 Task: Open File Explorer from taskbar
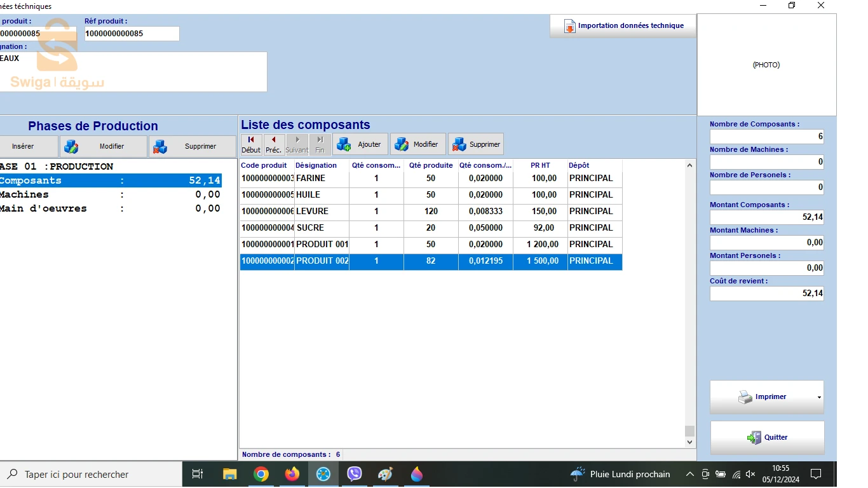[229, 474]
